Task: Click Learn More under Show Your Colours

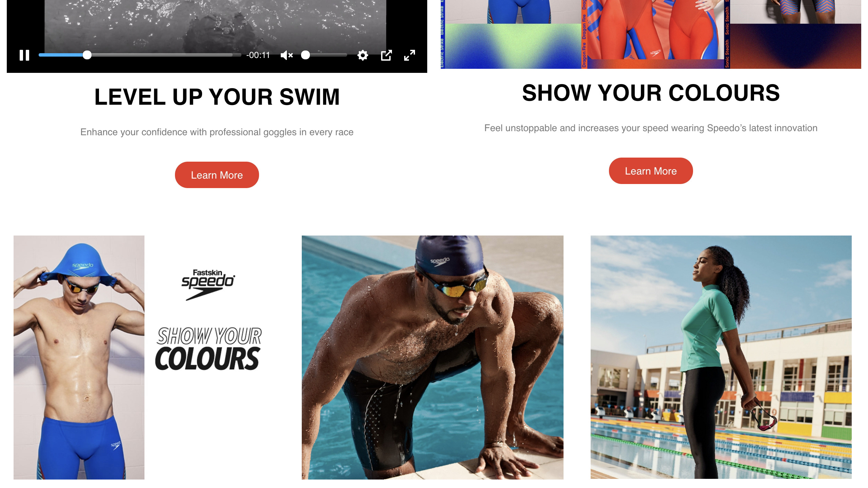Action: pos(651,171)
